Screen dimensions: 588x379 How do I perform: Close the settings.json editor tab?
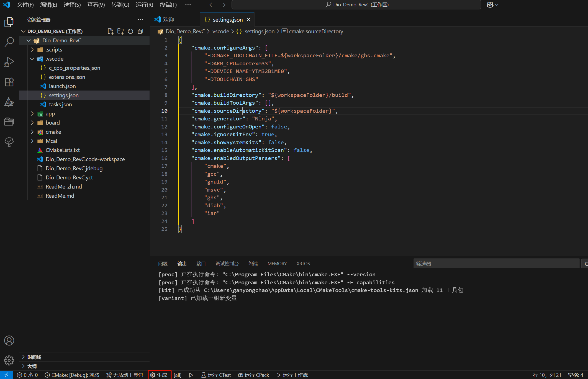click(x=248, y=19)
